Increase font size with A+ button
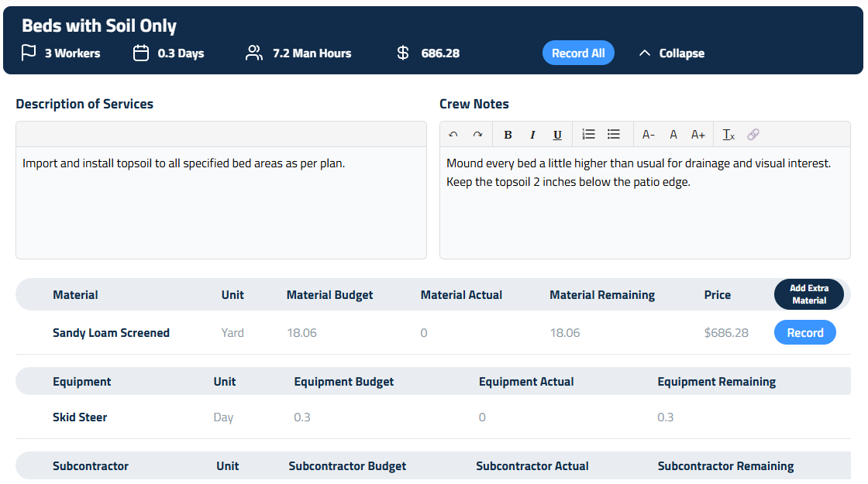The height and width of the screenshot is (484, 868). (x=698, y=135)
